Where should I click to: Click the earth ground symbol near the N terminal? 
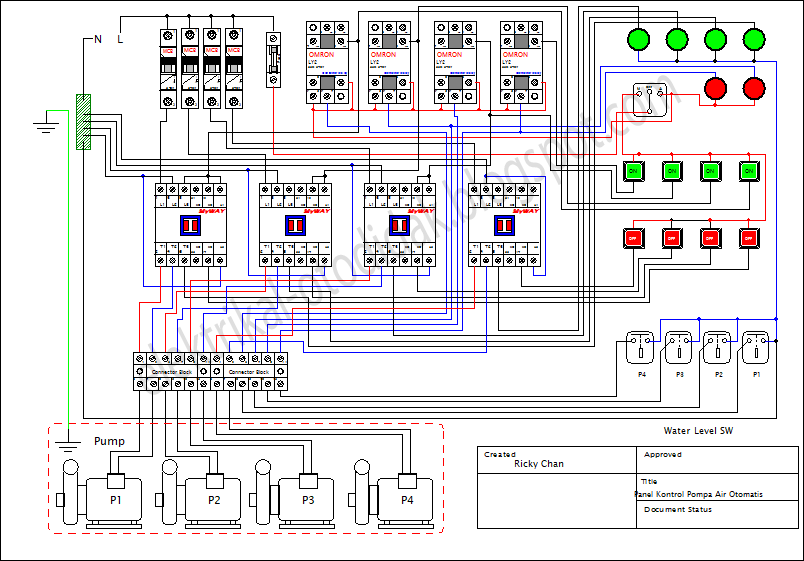pos(46,124)
